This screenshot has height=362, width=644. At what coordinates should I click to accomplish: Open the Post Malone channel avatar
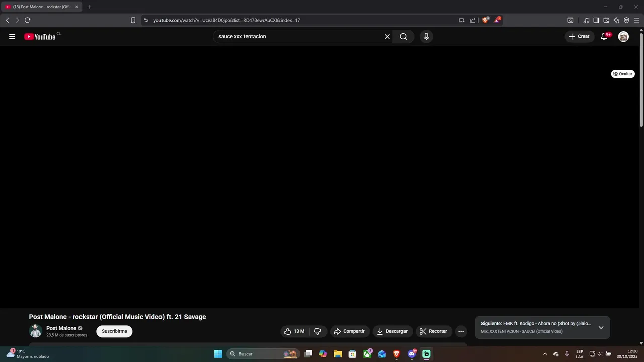36,331
